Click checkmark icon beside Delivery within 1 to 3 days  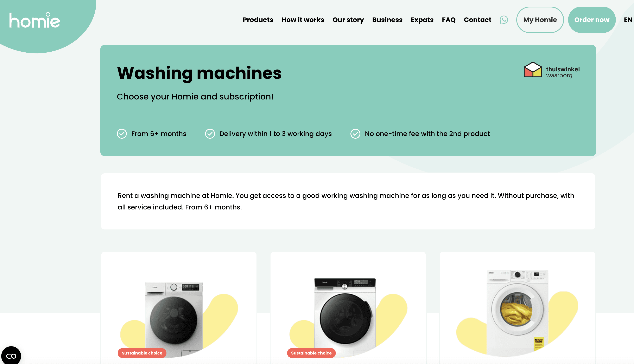[210, 134]
